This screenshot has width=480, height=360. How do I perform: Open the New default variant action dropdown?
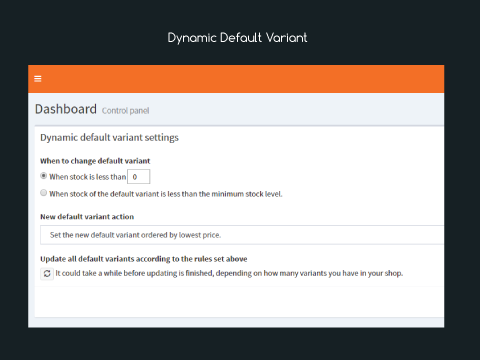click(x=242, y=235)
